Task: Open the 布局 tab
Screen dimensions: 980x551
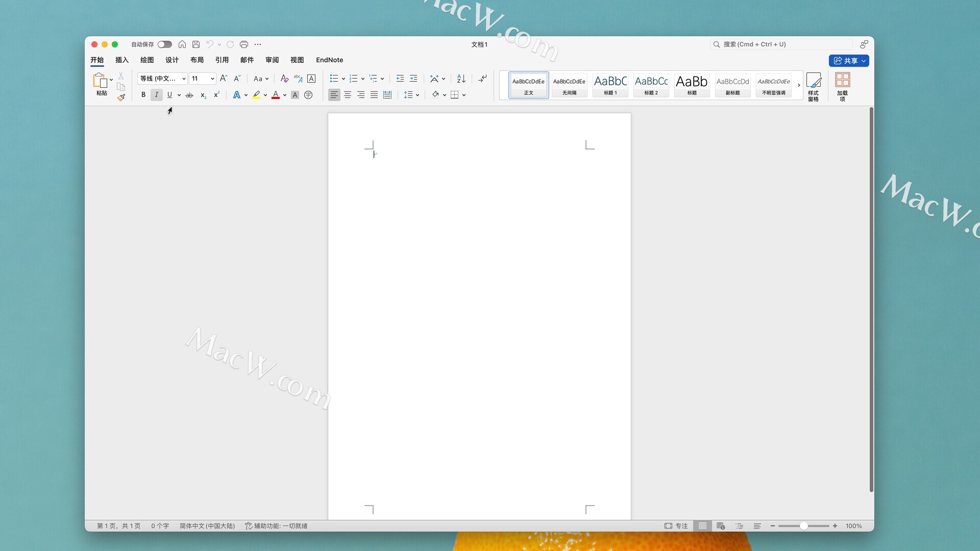Action: point(197,60)
